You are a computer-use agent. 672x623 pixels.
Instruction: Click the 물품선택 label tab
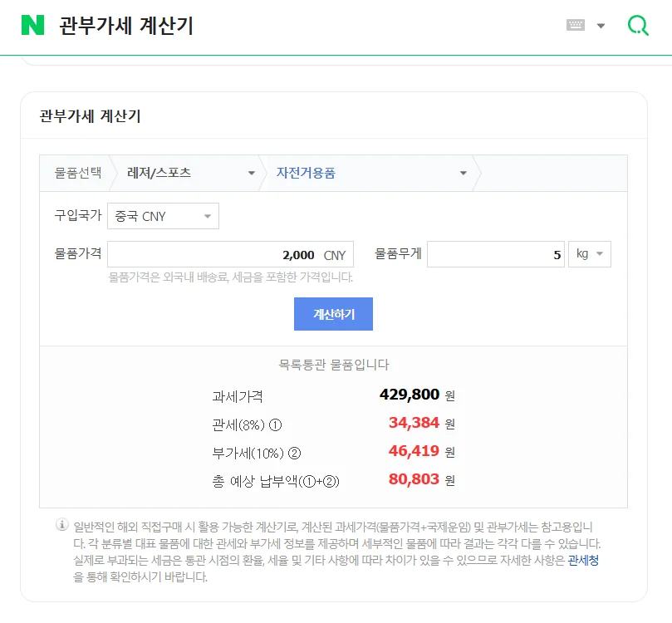(x=78, y=174)
